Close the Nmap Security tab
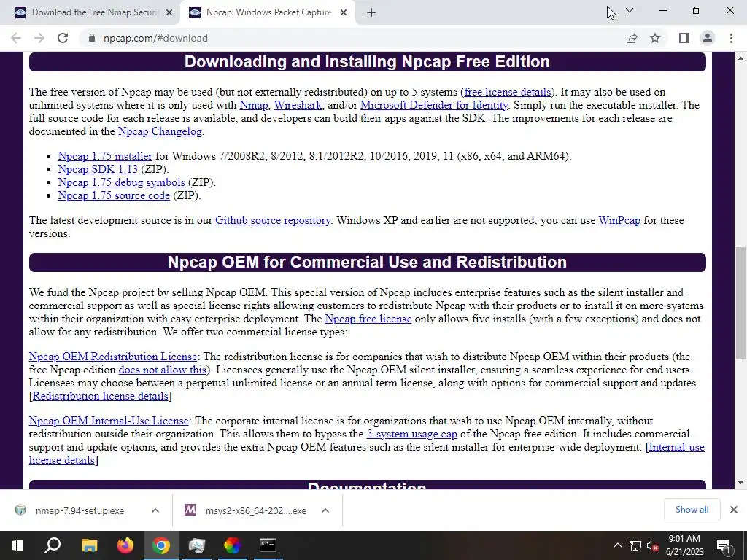This screenshot has width=747, height=560. click(169, 13)
